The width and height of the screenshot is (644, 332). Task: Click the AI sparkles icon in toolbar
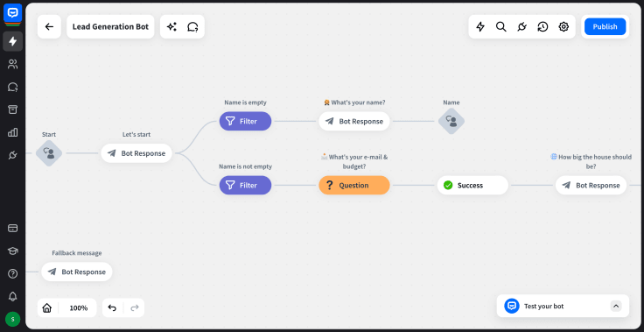tap(171, 27)
